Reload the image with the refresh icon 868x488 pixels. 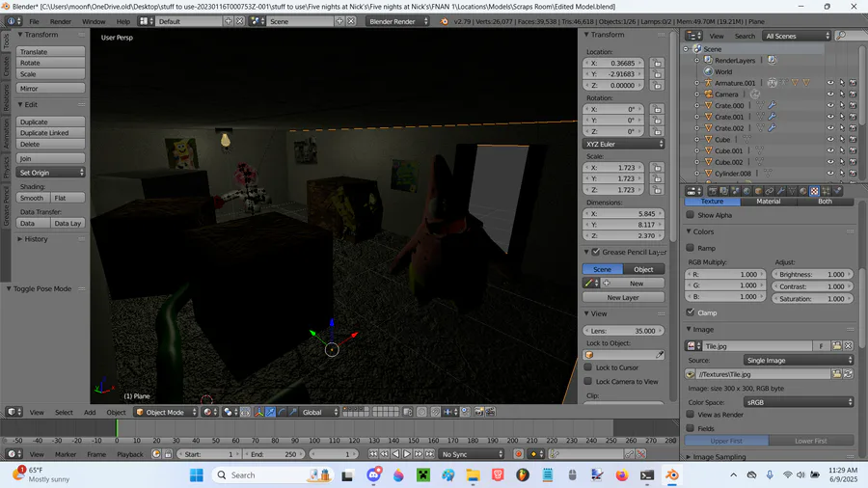tap(848, 374)
